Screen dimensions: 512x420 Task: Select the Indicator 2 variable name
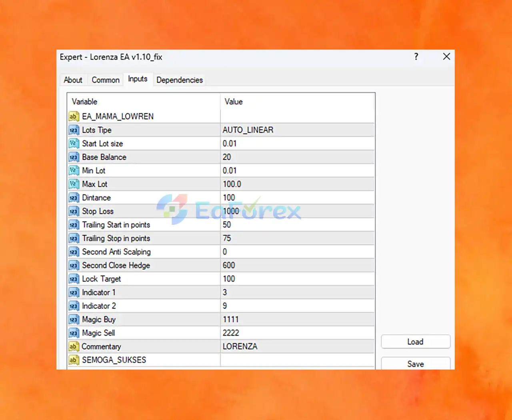99,306
